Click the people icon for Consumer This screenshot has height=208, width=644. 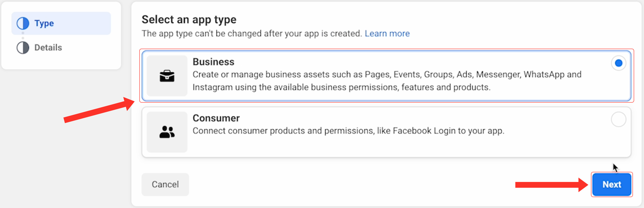coord(167,132)
